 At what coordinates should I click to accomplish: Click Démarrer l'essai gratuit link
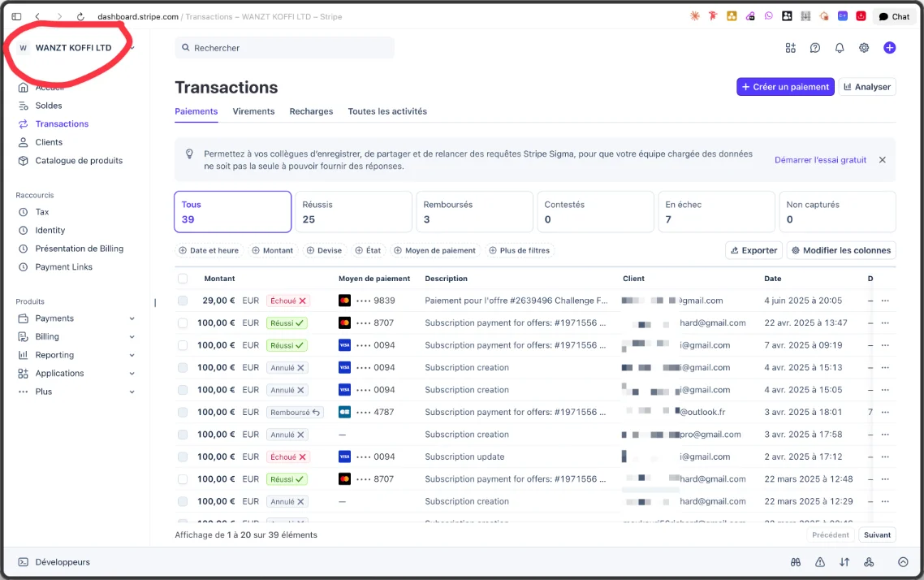pos(820,160)
